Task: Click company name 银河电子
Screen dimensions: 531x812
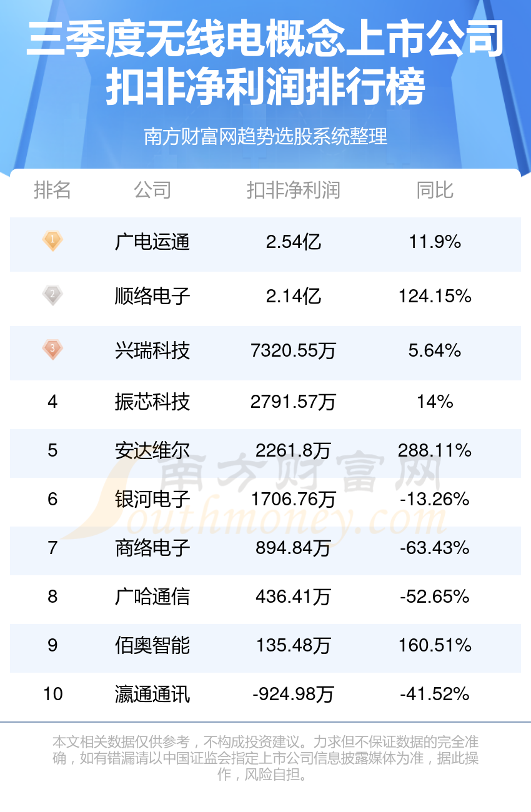Action: (x=152, y=499)
